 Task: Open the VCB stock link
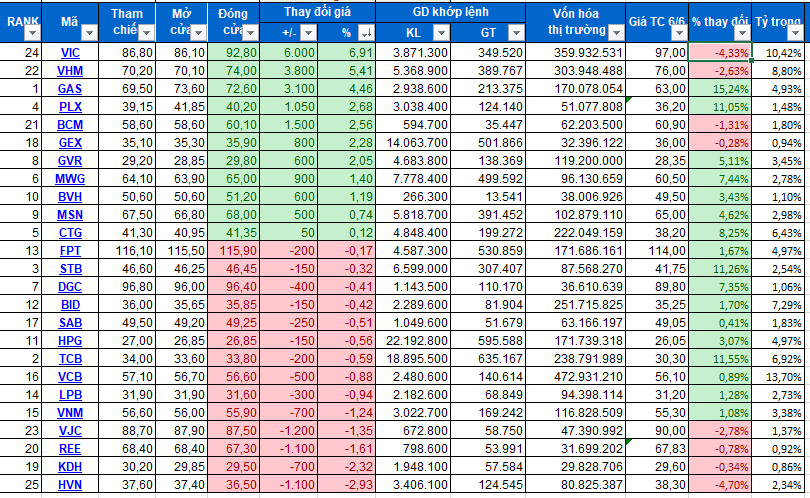70,377
